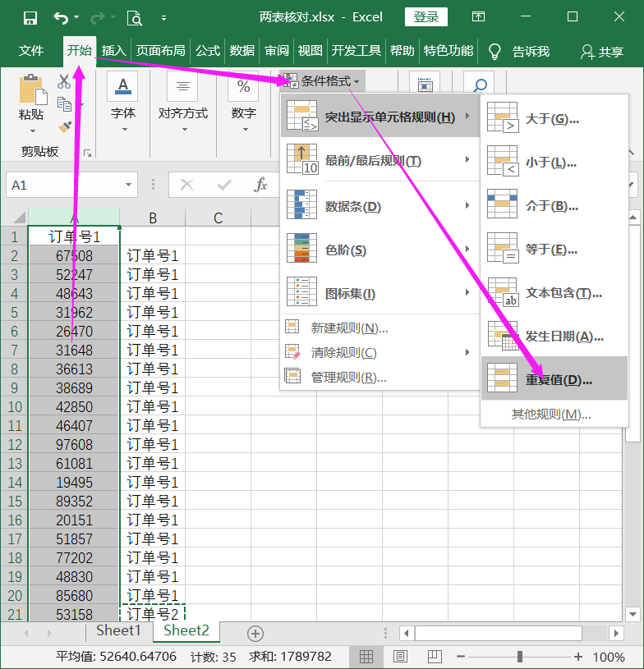The image size is (644, 669).
Task: Click the 登录 sign-in button
Action: click(x=425, y=17)
